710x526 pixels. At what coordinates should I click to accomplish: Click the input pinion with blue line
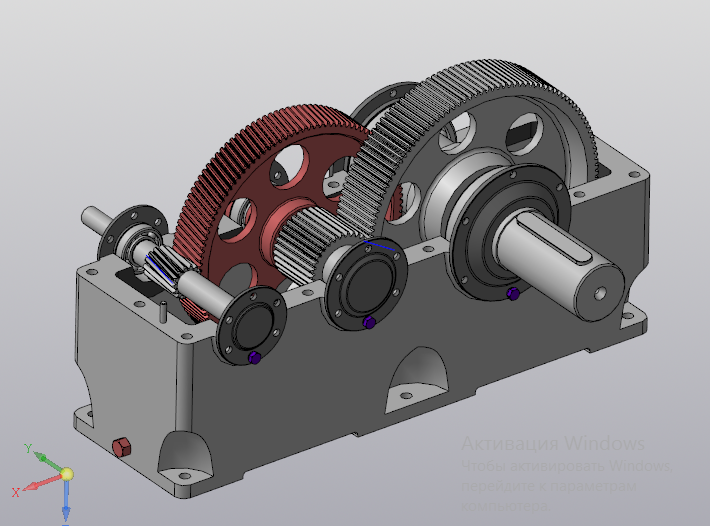coord(165,269)
